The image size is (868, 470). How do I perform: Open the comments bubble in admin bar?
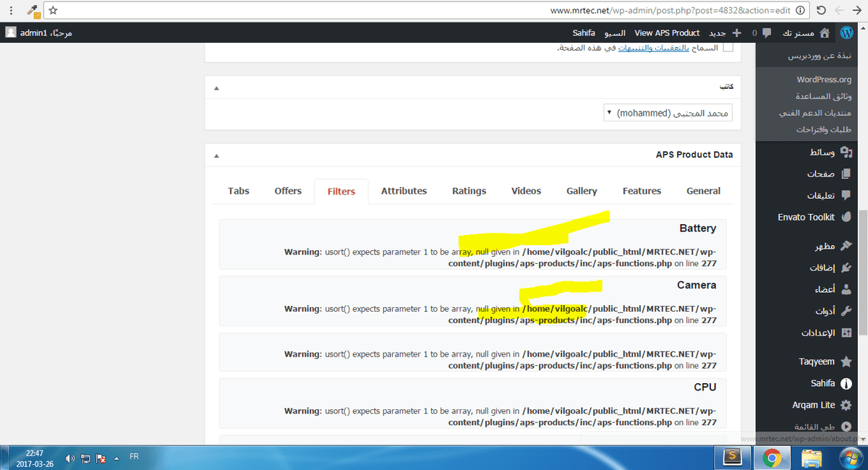click(x=767, y=33)
